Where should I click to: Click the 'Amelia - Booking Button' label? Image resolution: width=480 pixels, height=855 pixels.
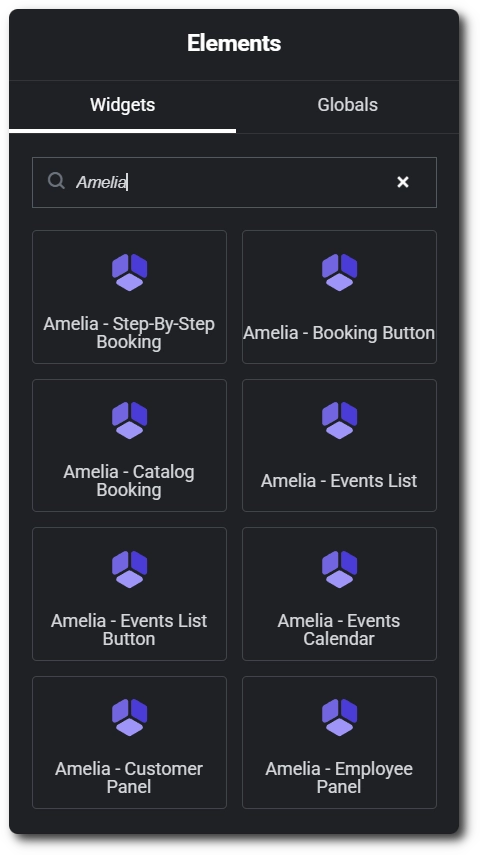tap(339, 333)
